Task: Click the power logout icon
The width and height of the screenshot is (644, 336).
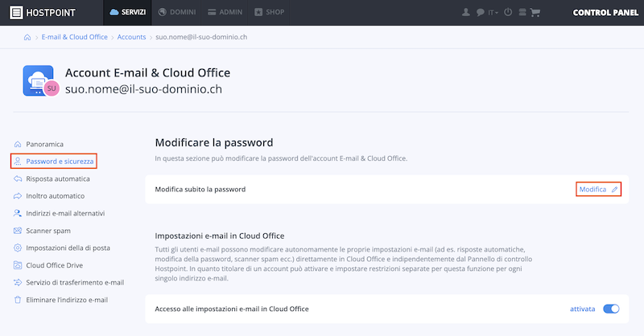Action: (508, 12)
